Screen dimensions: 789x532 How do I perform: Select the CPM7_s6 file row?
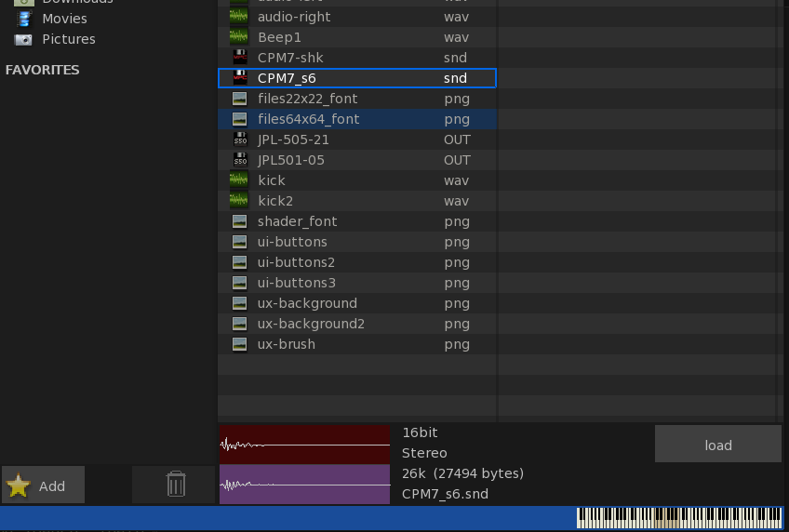coord(356,78)
